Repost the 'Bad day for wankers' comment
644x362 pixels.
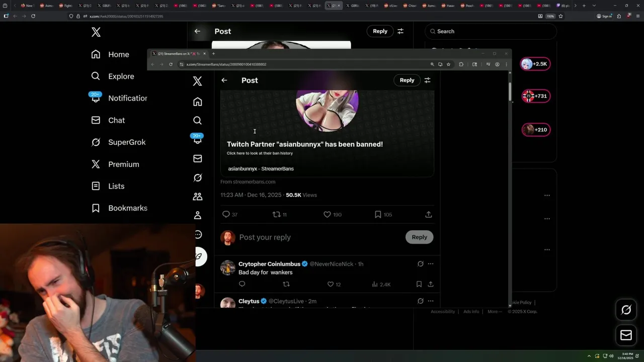click(x=286, y=284)
